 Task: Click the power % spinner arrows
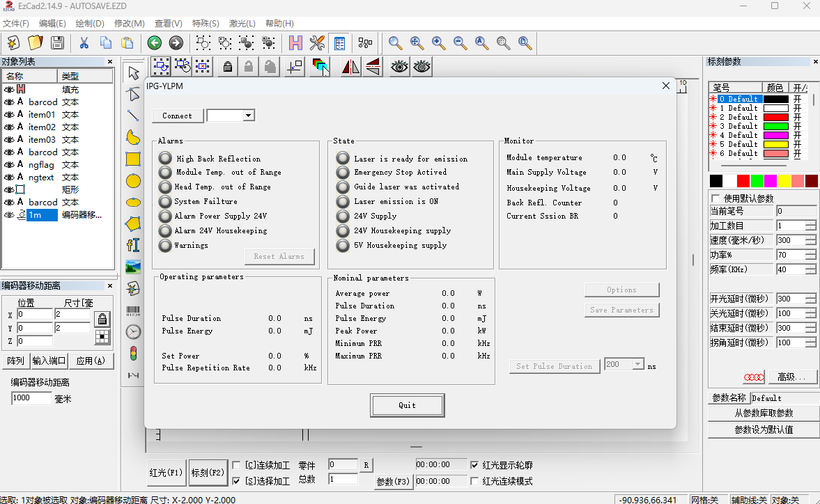click(x=810, y=255)
